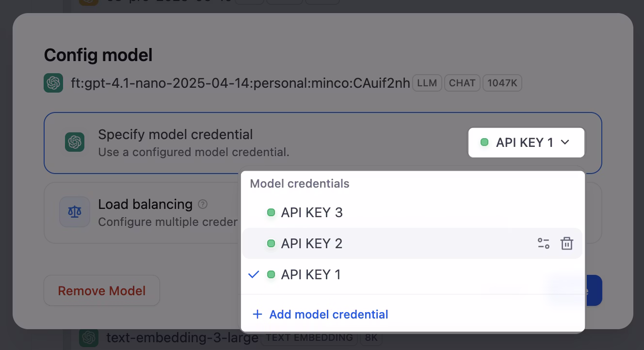Click the OpenAI logo beside ft:gpt-4.1-nano model name

click(53, 83)
